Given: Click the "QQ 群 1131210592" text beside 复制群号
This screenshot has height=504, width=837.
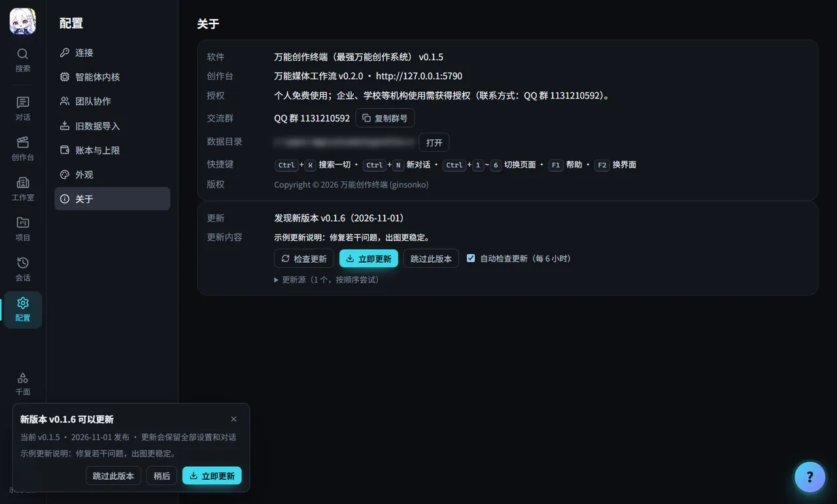Looking at the screenshot, I should click(x=312, y=118).
